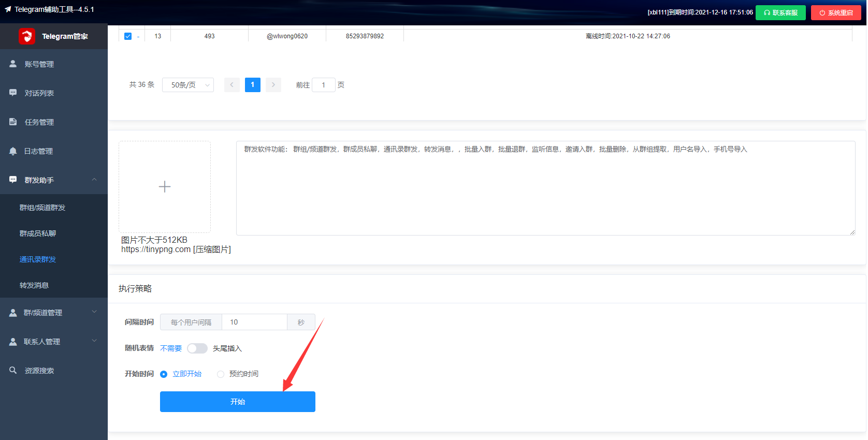Viewport: 868px width, 440px height.
Task: Click the @wlwong0620 username cell
Action: click(x=287, y=36)
